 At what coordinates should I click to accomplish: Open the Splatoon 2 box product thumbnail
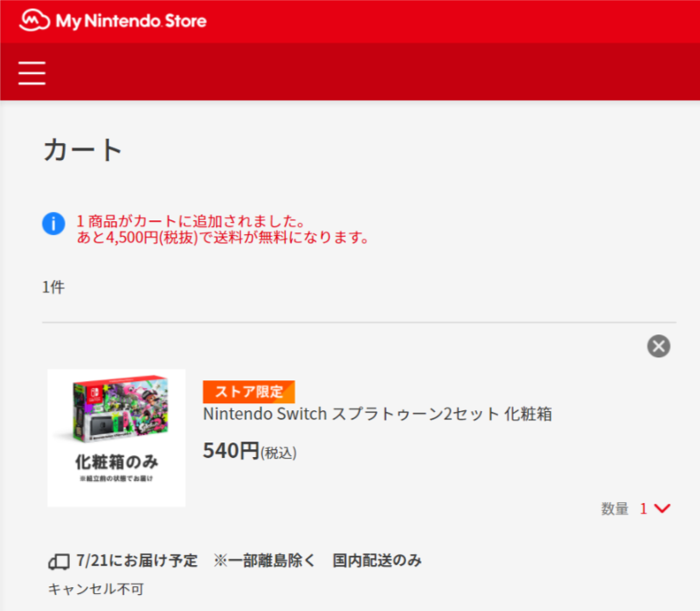pyautogui.click(x=117, y=438)
